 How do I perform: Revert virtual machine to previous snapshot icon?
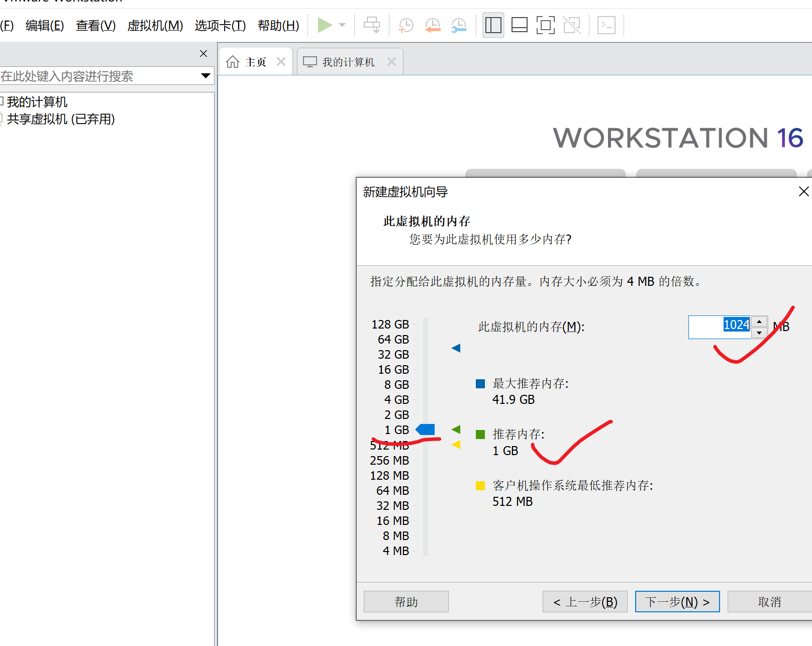coord(433,25)
